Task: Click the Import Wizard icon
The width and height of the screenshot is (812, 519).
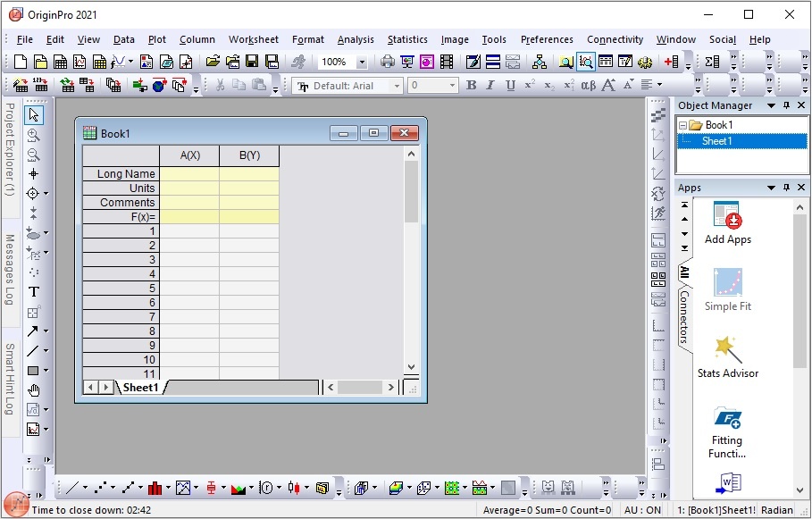Action: coord(21,85)
